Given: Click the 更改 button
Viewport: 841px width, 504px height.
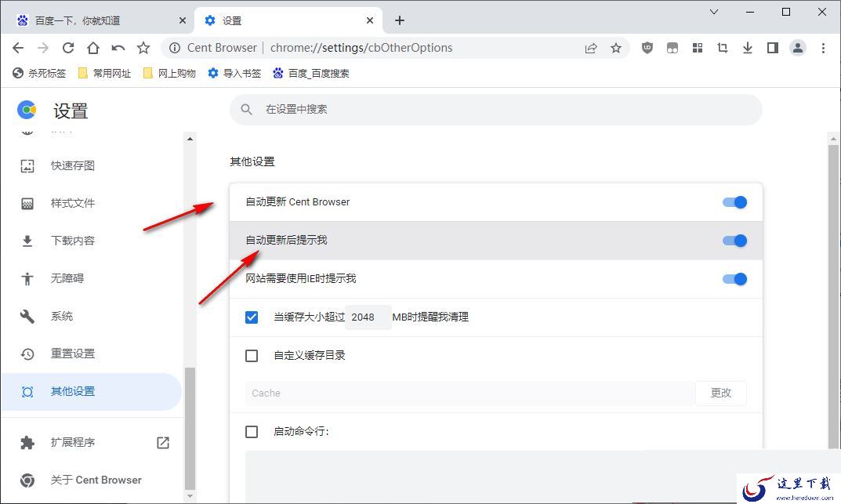Looking at the screenshot, I should [721, 393].
